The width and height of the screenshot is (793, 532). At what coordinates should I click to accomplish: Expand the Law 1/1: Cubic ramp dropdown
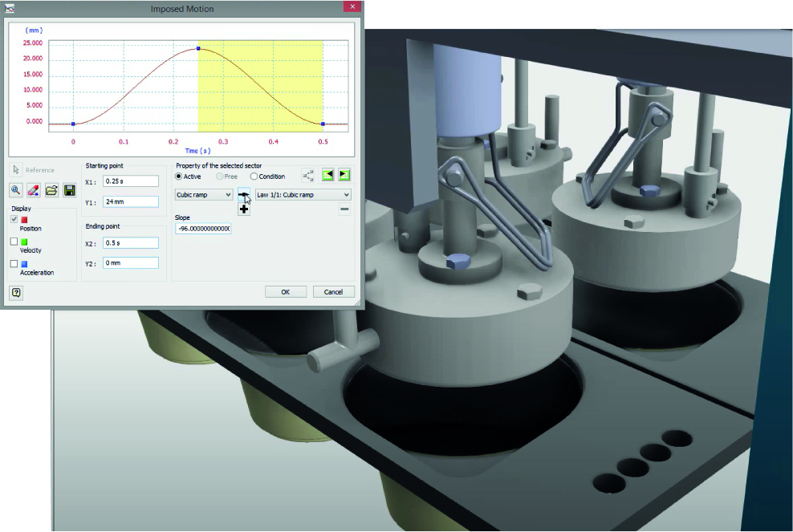point(303,195)
